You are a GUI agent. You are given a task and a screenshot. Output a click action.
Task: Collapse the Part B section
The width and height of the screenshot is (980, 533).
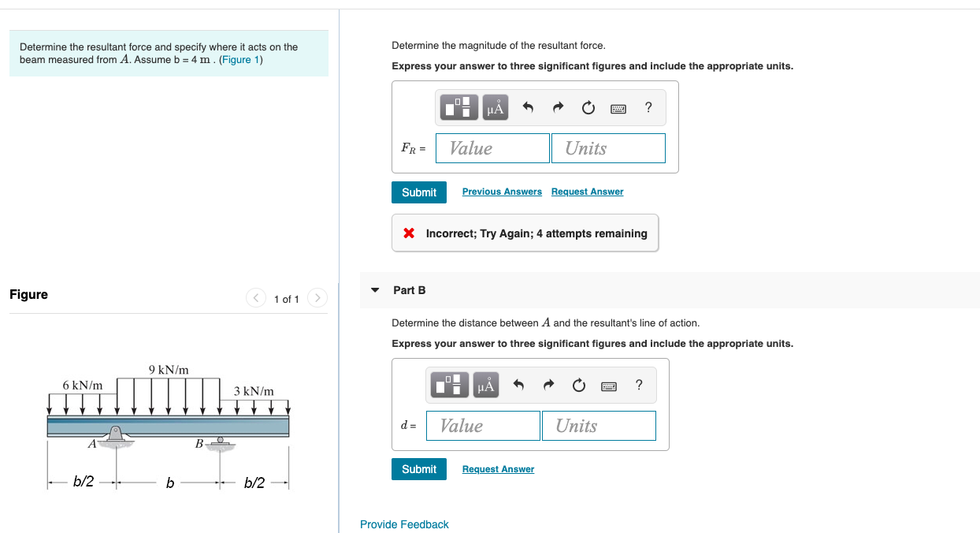374,290
